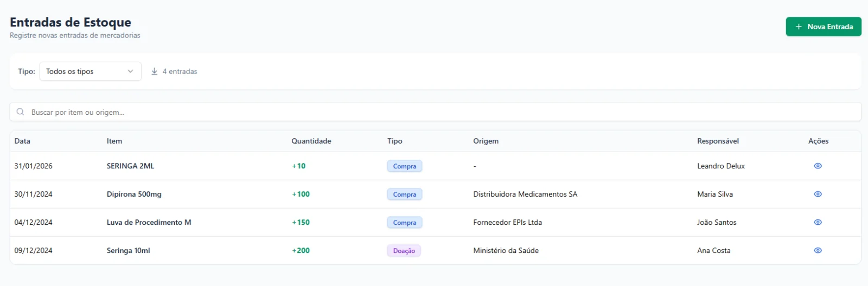
Task: Select the date 30/11/2024
Action: click(x=34, y=194)
